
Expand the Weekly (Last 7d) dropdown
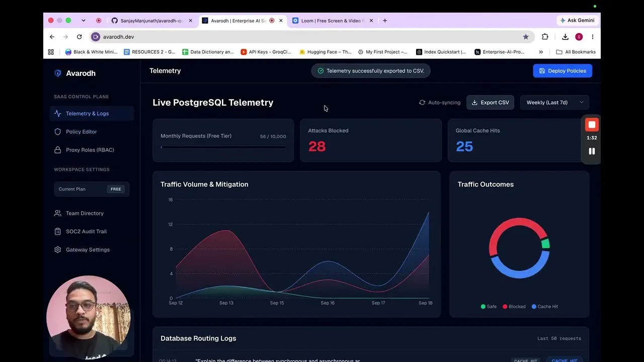(x=554, y=103)
